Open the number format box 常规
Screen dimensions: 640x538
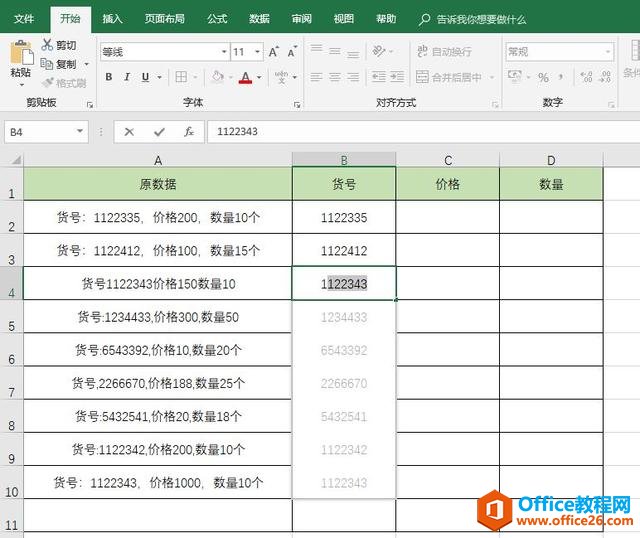(x=560, y=52)
